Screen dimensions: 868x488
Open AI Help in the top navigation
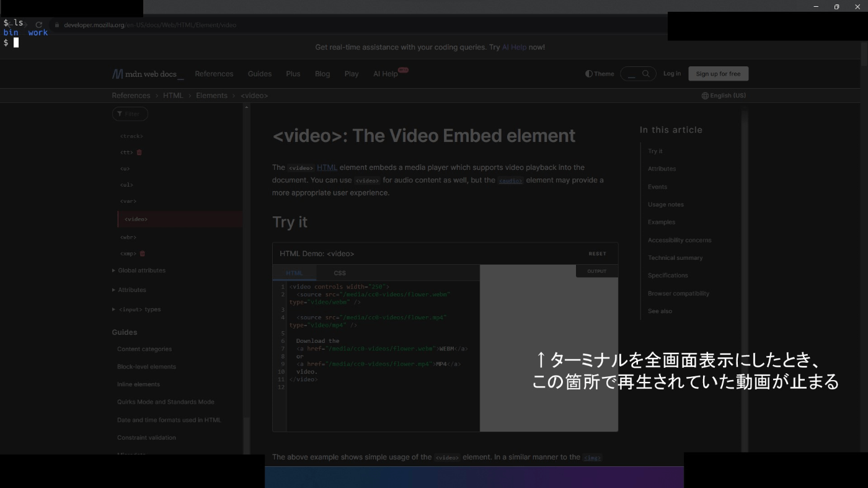(x=386, y=74)
